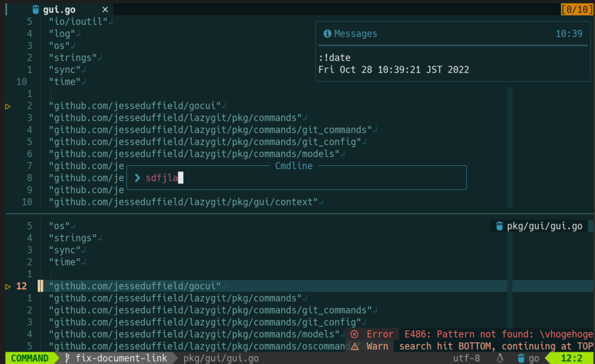Click the Cmdline prompt chevron icon
This screenshot has height=364, width=595.
[x=137, y=178]
